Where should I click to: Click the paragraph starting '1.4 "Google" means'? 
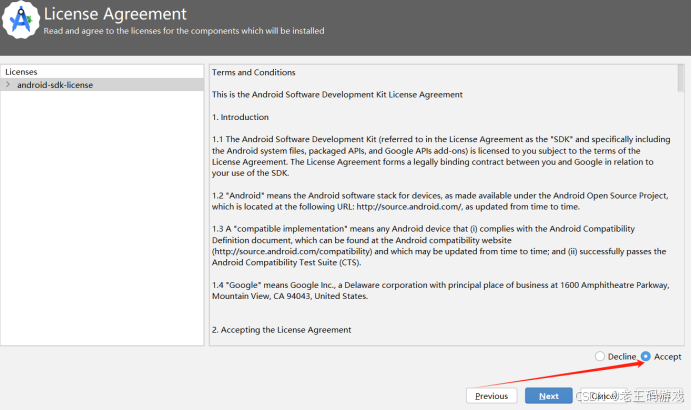[x=440, y=290]
